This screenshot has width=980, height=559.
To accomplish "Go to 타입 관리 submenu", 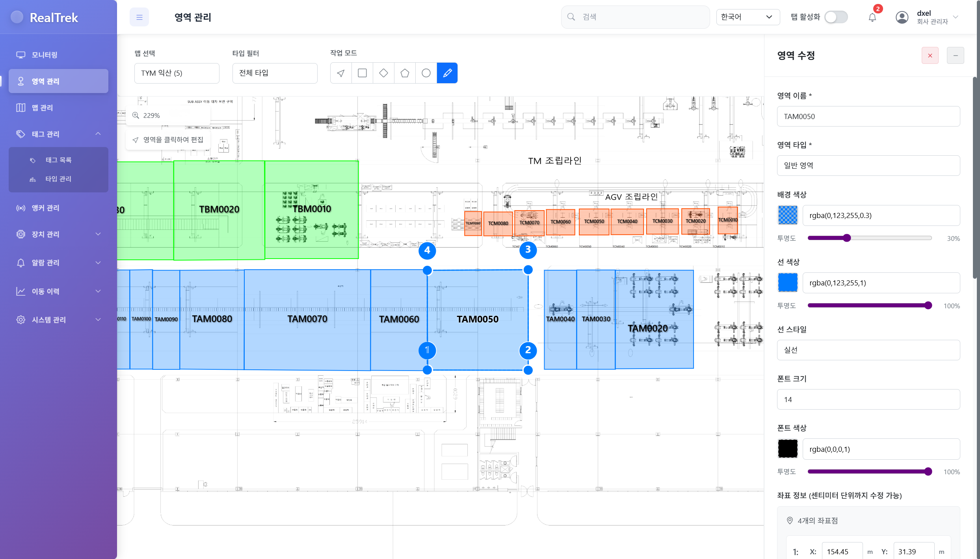I will (x=58, y=179).
